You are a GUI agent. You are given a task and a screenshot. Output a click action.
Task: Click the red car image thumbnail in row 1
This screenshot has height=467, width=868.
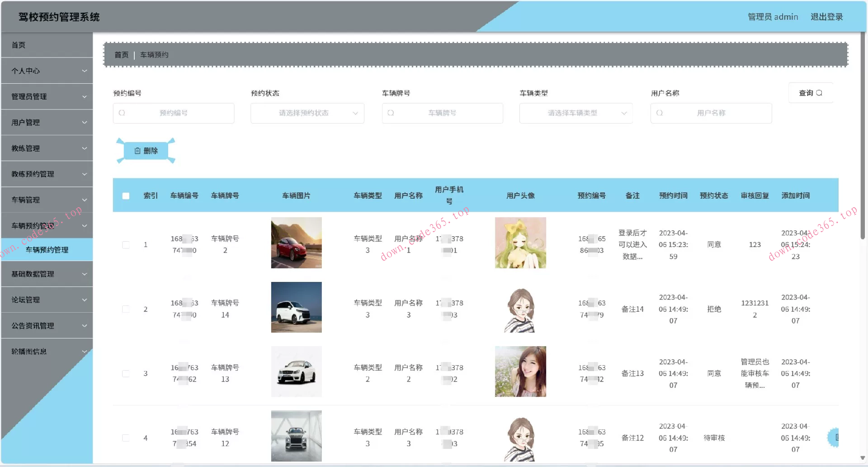point(296,243)
